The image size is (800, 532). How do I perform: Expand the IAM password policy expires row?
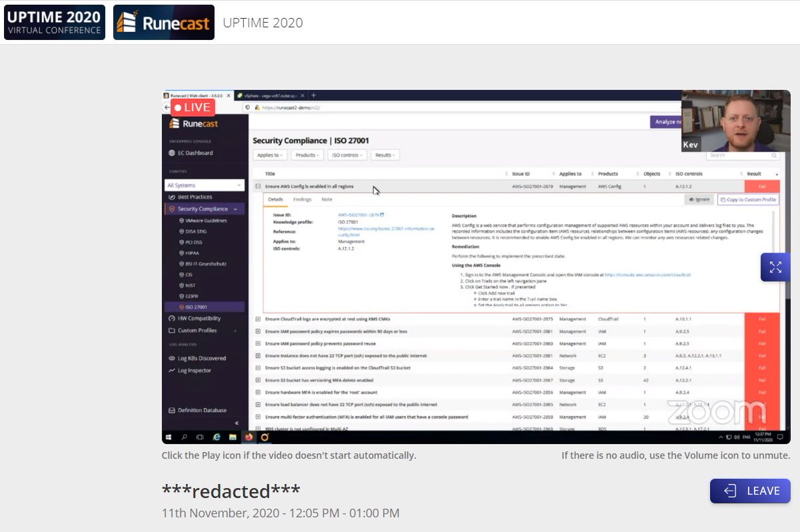point(257,331)
